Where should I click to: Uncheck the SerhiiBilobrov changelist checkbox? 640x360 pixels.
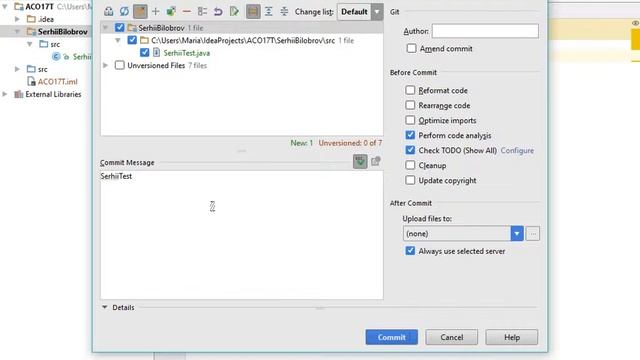pos(120,28)
